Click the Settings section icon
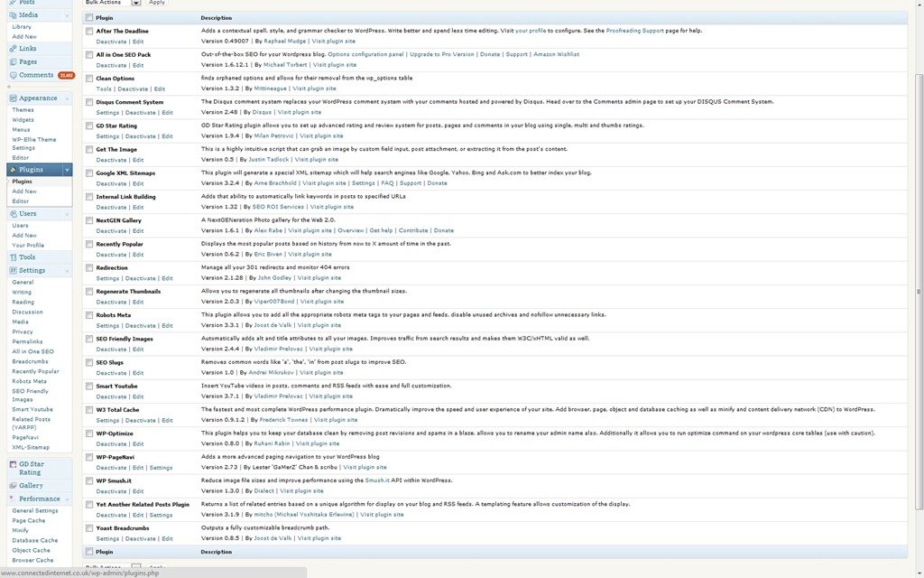The height and width of the screenshot is (578, 924). (x=13, y=271)
